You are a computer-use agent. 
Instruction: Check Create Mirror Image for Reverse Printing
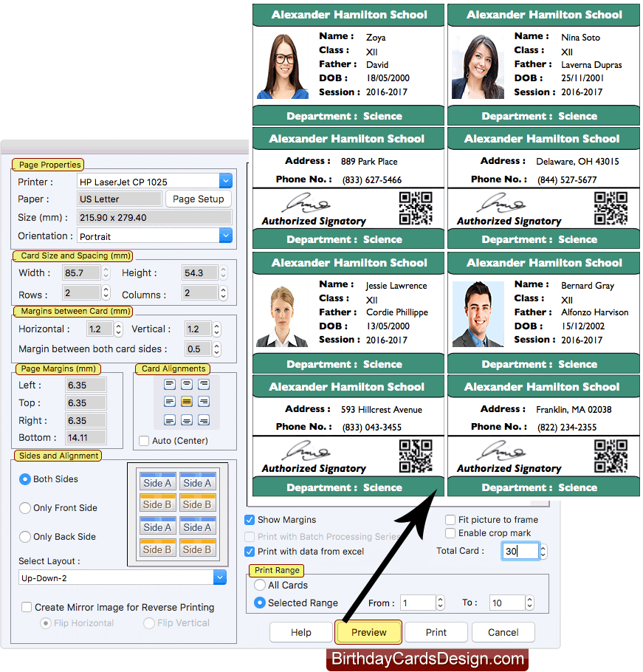[27, 607]
